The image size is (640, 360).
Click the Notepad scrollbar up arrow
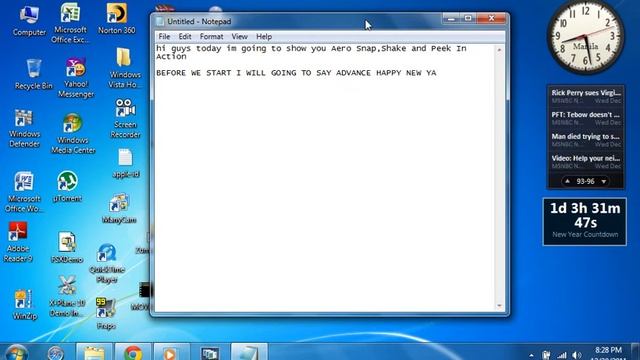[499, 50]
